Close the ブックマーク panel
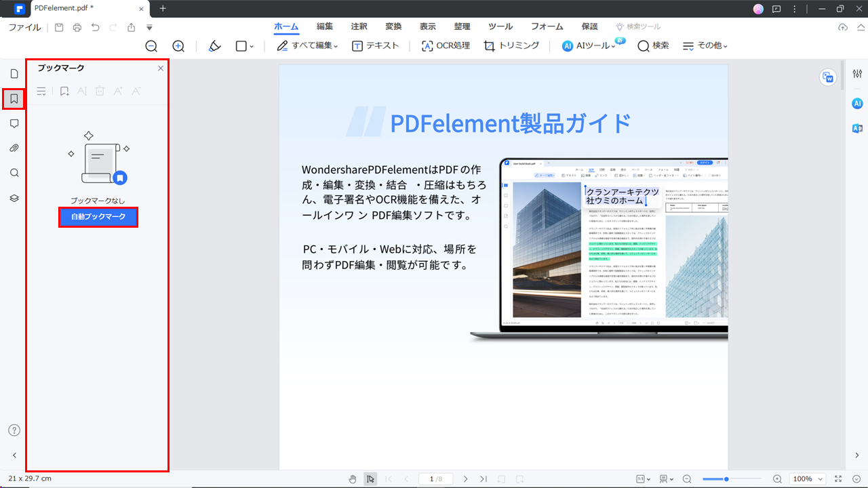This screenshot has height=488, width=868. click(161, 68)
